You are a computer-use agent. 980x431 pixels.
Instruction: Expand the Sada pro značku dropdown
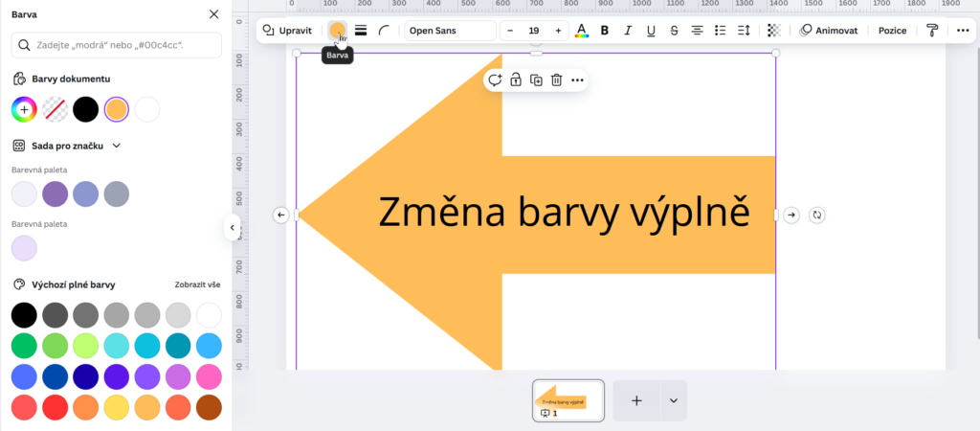coord(117,146)
